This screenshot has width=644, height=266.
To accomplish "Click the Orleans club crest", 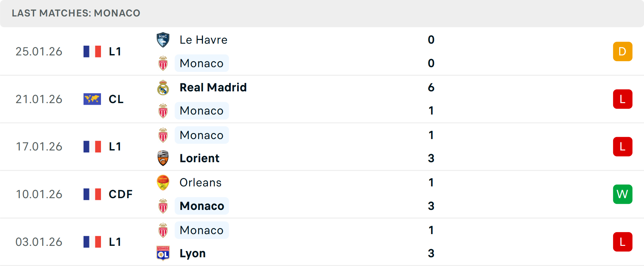I will click(163, 183).
